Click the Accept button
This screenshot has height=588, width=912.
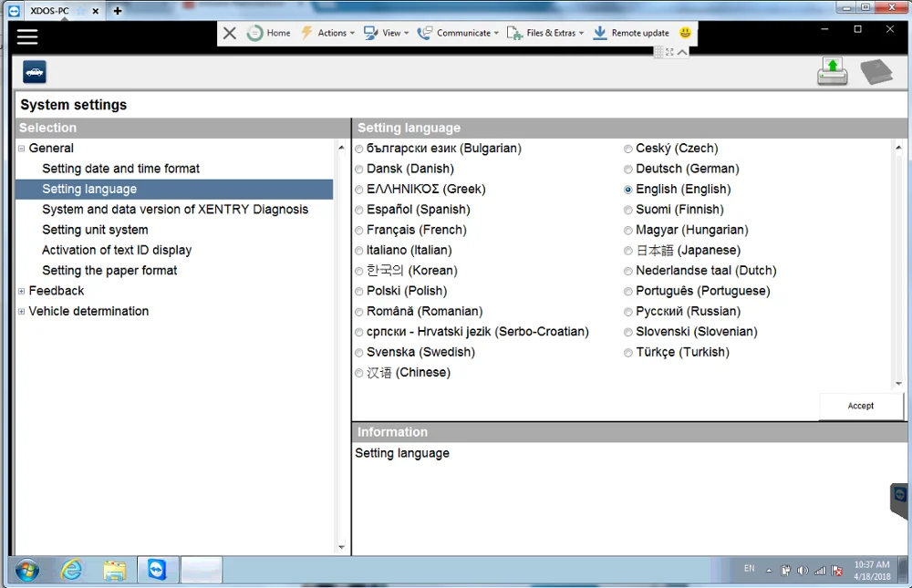click(x=860, y=406)
